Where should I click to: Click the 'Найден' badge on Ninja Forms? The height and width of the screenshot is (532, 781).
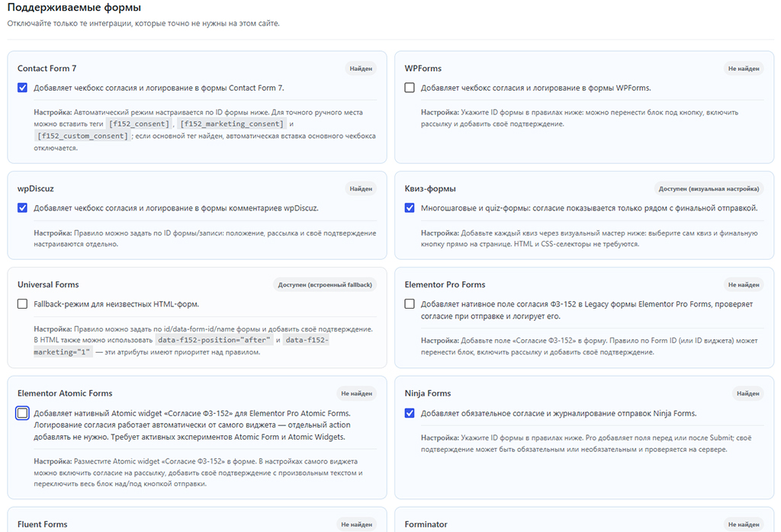[x=748, y=393]
